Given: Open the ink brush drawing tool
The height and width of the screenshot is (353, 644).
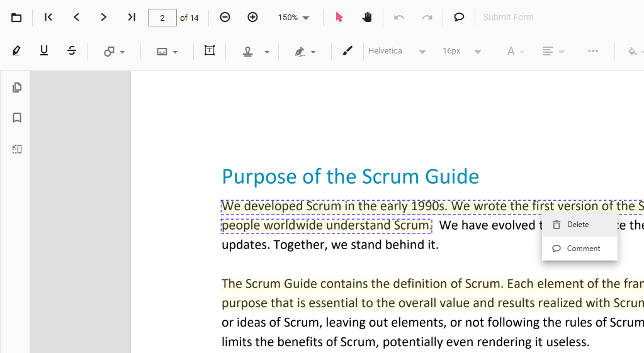Looking at the screenshot, I should [347, 52].
